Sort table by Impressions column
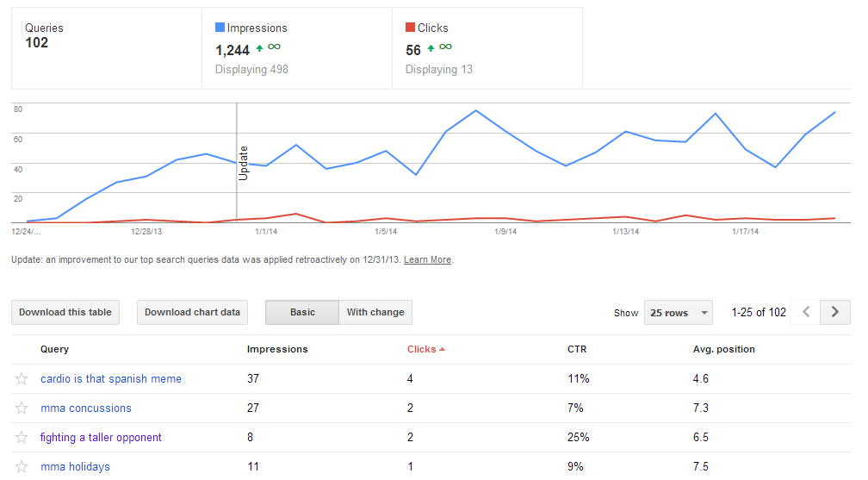Image resolution: width=868 pixels, height=480 pixels. [277, 350]
